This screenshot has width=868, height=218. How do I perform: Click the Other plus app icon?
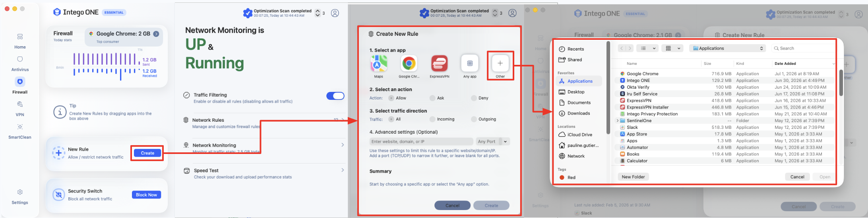point(500,63)
